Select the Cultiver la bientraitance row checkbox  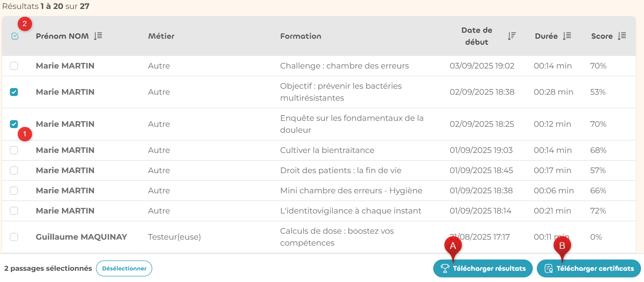tap(14, 150)
